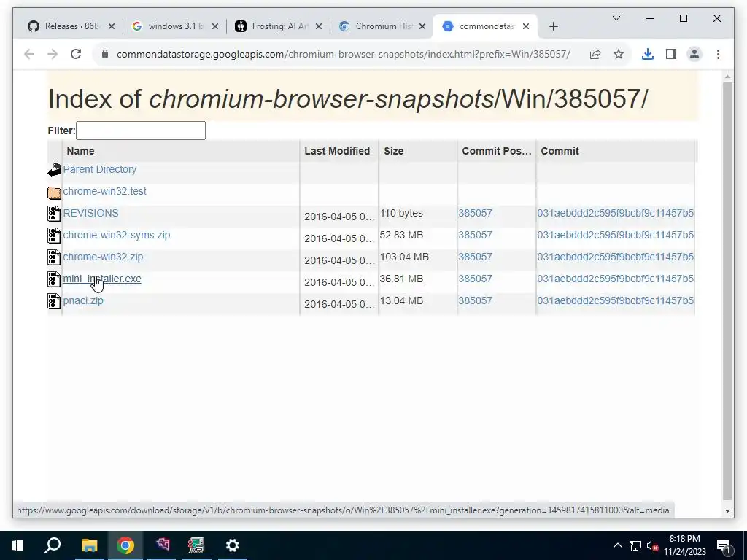The height and width of the screenshot is (560, 747).
Task: Click the Parent Directory arrow icon
Action: click(x=54, y=170)
